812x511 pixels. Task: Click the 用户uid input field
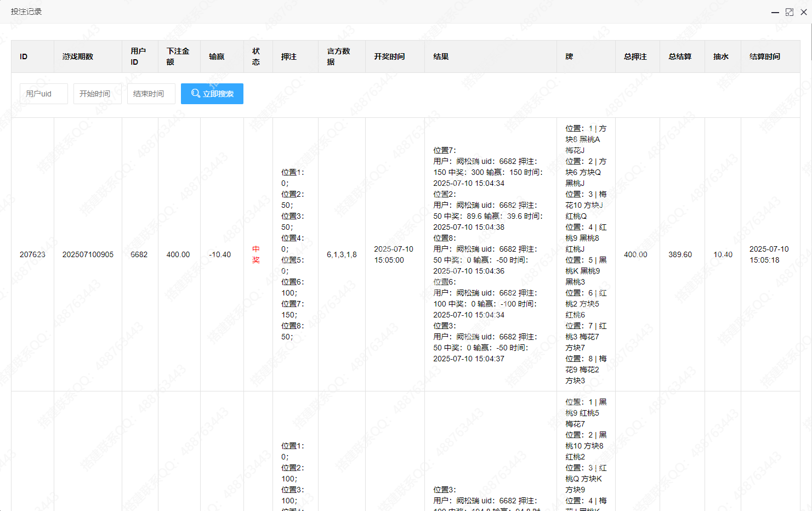[43, 93]
